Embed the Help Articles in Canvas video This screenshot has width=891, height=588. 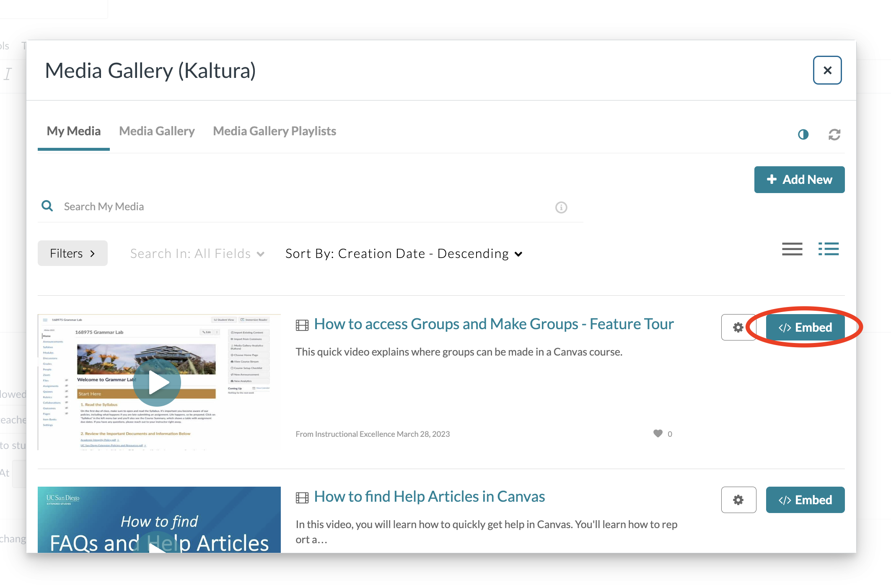point(805,500)
